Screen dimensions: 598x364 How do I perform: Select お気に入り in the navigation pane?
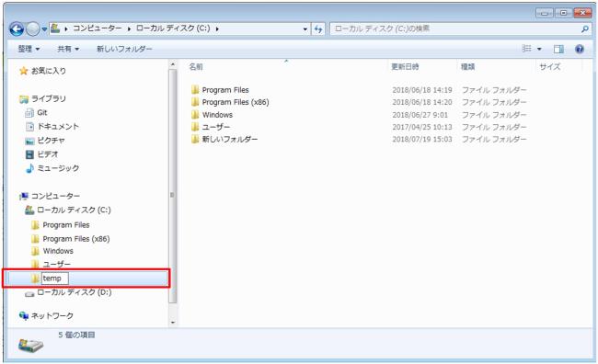click(49, 71)
